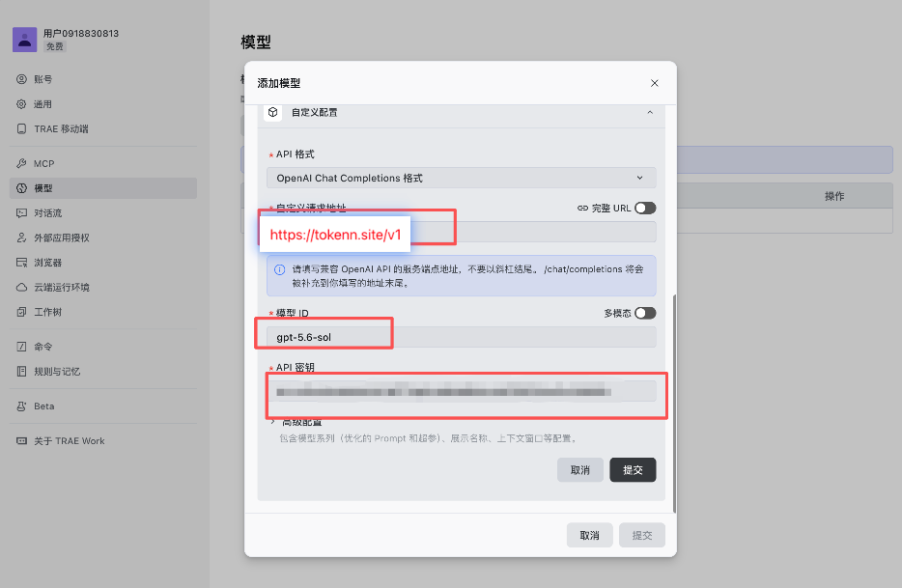Open the 通用 general settings
The height and width of the screenshot is (588, 902).
point(103,104)
